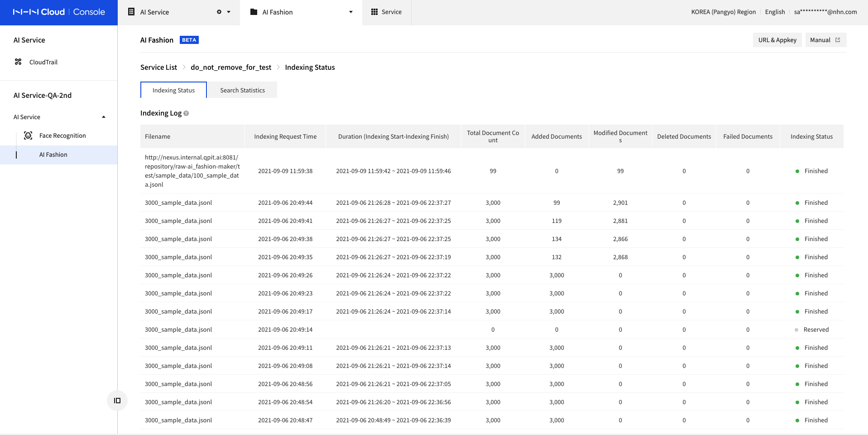Select the Indexing Status tab
The width and height of the screenshot is (868, 435).
click(173, 90)
